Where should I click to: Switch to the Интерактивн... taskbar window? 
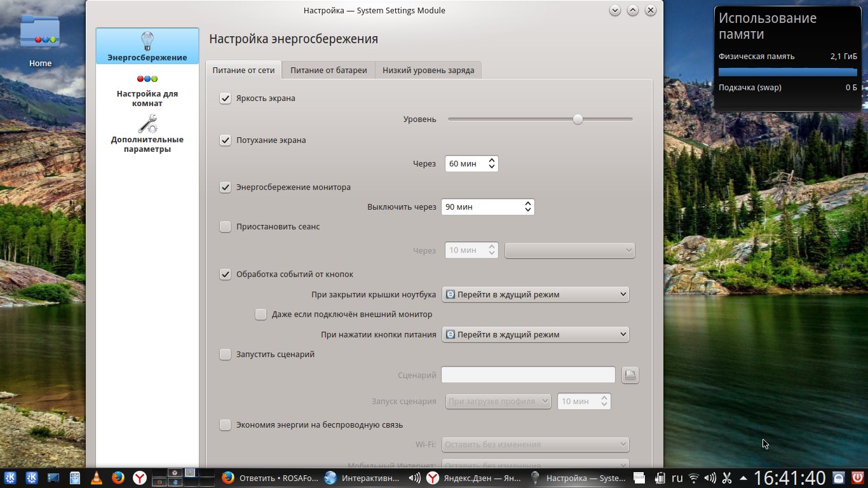[x=372, y=478]
